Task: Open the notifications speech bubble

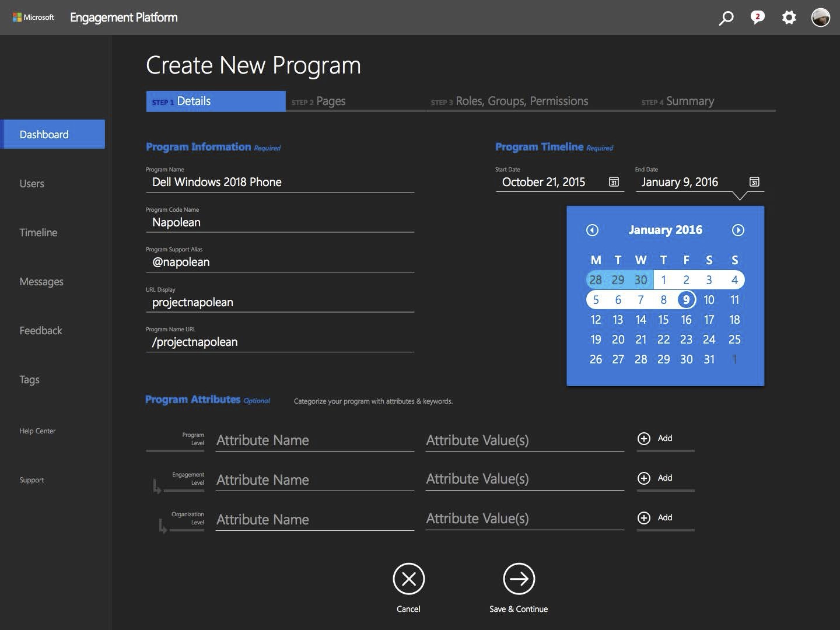Action: point(757,17)
